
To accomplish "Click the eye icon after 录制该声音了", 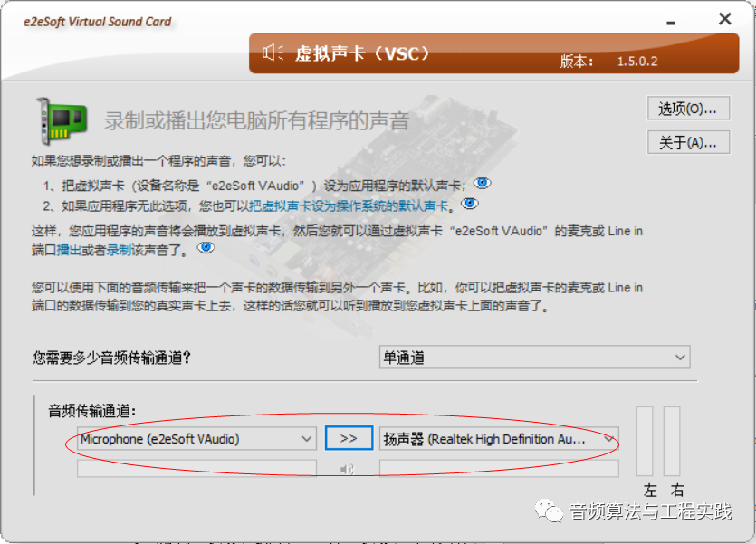I will pos(206,248).
